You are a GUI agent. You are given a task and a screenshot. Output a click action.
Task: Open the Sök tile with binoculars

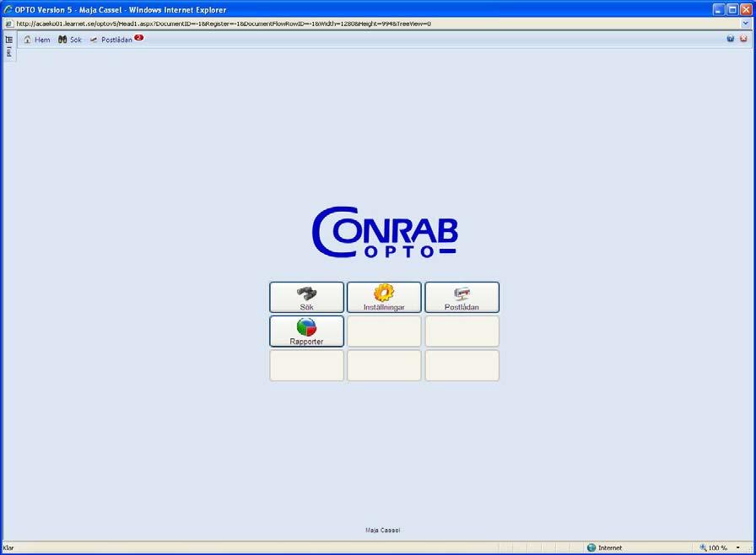pos(306,298)
